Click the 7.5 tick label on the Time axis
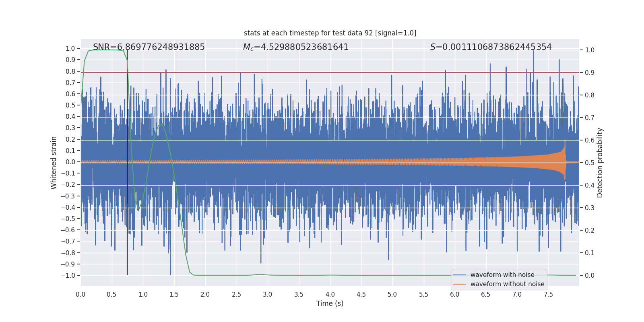Viewport: 644px width, 322px height. point(548,294)
